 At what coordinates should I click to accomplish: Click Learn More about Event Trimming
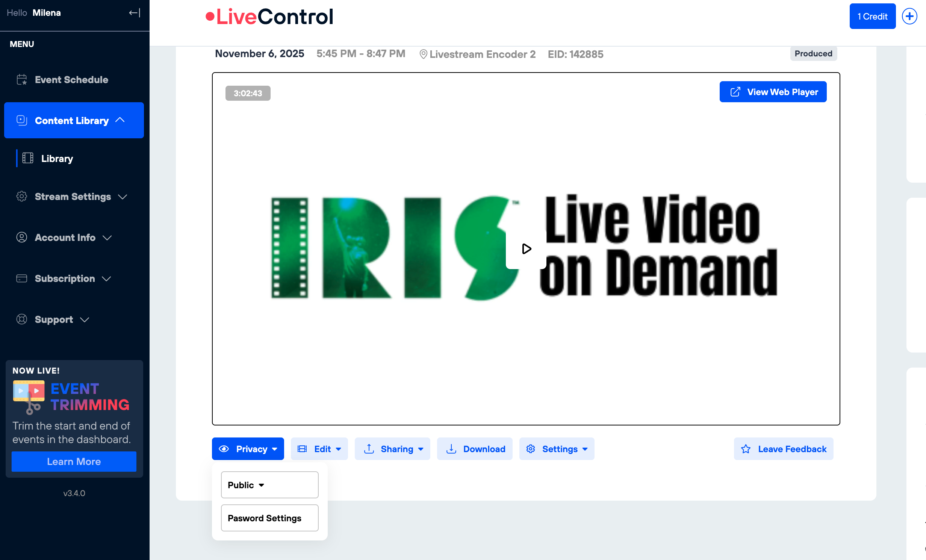(74, 462)
